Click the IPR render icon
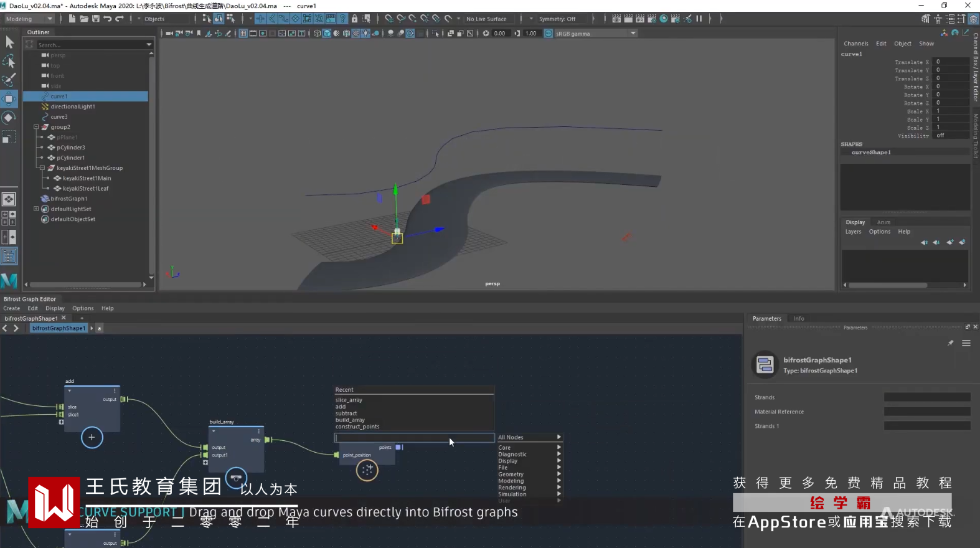980x548 pixels. (640, 19)
